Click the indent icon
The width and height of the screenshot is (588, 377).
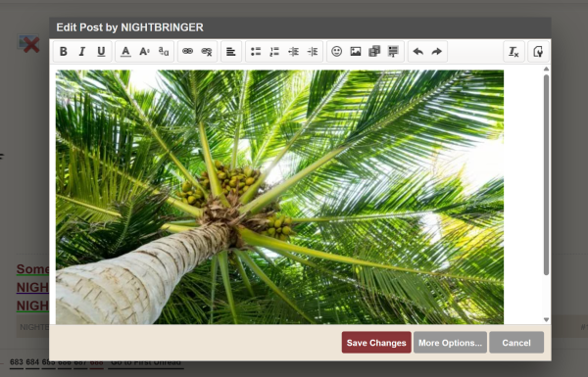coord(313,51)
